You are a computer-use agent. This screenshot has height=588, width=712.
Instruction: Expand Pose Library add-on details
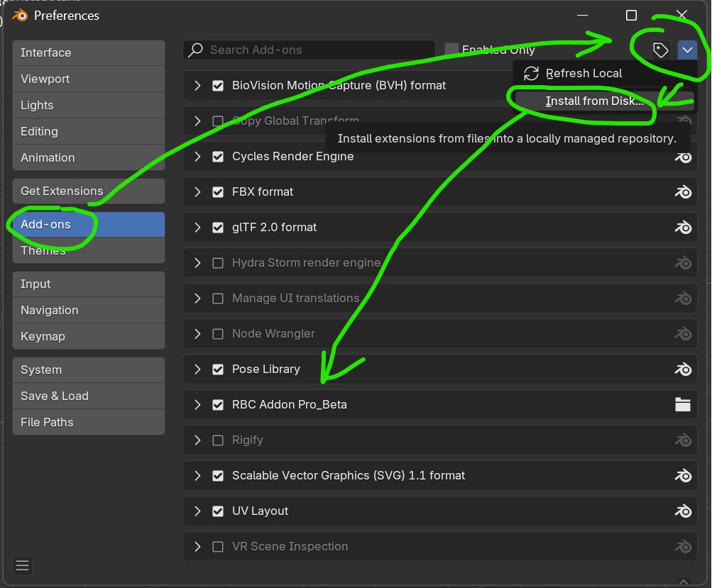tap(197, 370)
